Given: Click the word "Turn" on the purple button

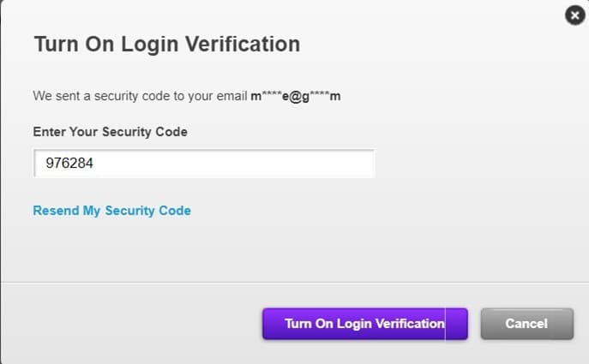Looking at the screenshot, I should (x=298, y=324).
